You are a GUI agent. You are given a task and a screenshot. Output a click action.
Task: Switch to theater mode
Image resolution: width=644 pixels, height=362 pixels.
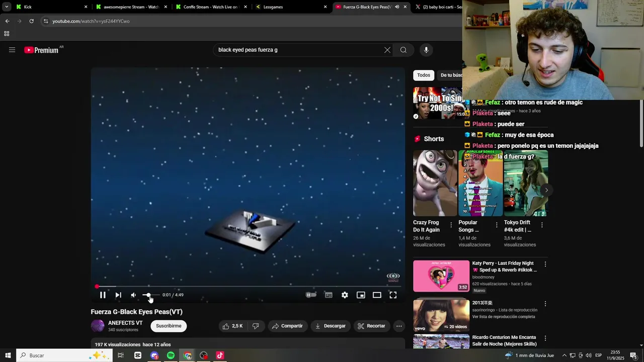click(377, 295)
